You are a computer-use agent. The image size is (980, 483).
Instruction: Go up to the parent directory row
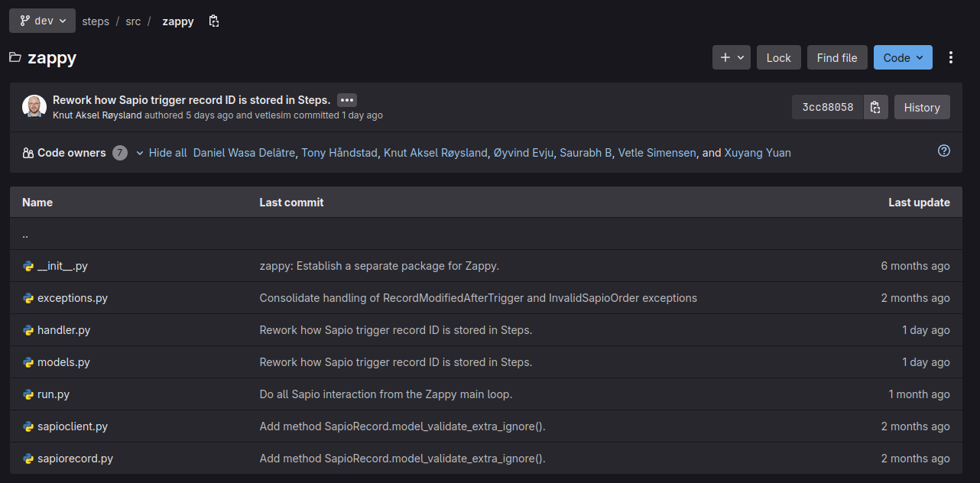point(25,235)
